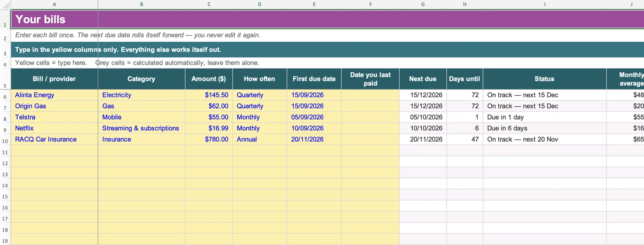Select the $780.00 amount cell
The height and width of the screenshot is (245, 644).
point(209,139)
